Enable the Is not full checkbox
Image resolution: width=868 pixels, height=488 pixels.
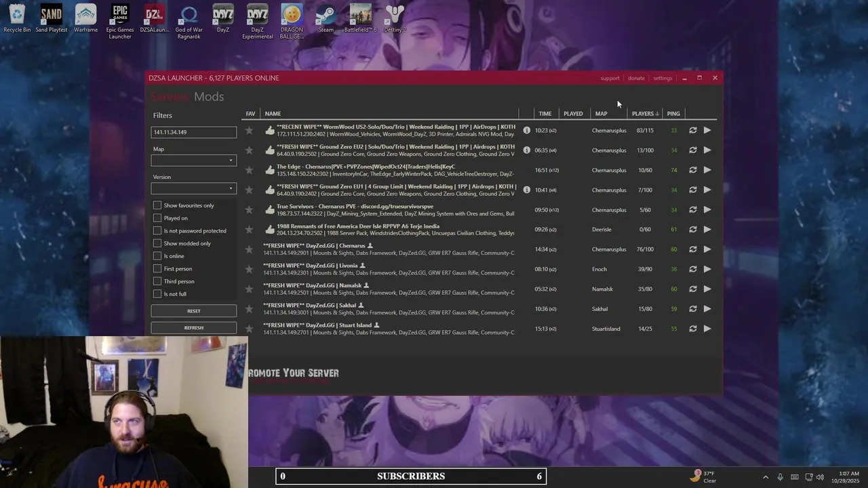click(x=157, y=294)
